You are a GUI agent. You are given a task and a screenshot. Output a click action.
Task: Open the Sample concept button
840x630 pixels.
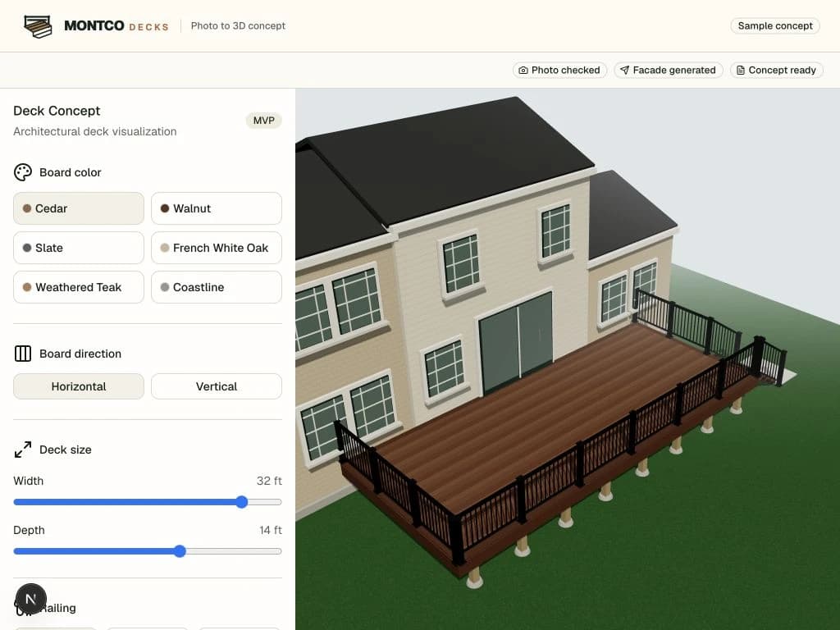click(775, 25)
